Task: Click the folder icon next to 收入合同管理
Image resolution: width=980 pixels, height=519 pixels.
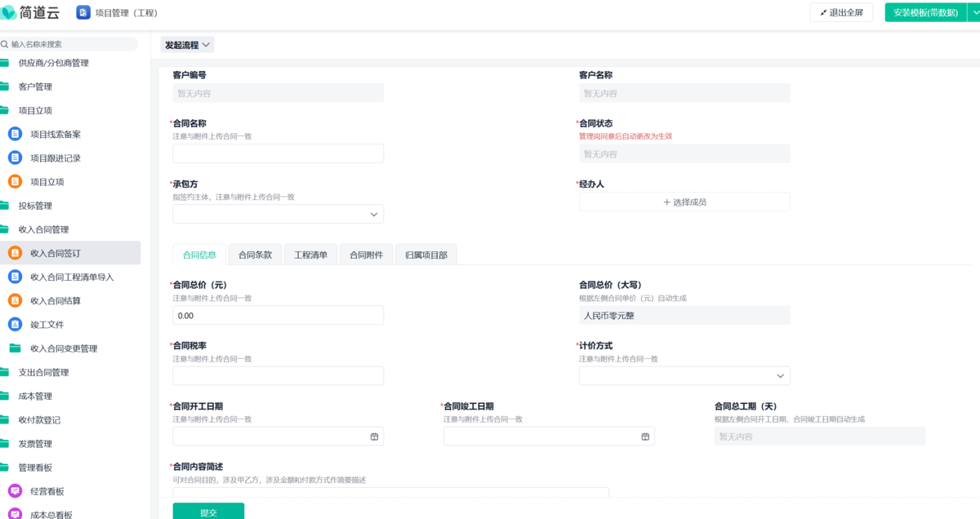Action: pos(4,229)
